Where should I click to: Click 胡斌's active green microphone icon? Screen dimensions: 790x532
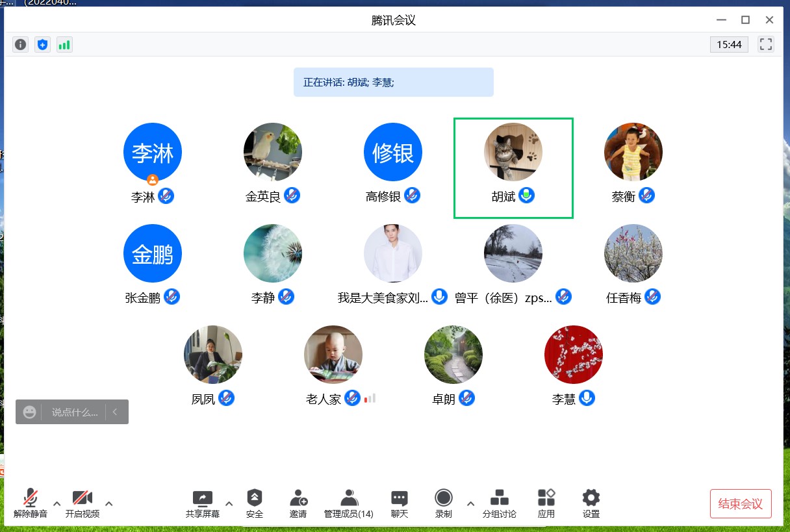click(527, 196)
